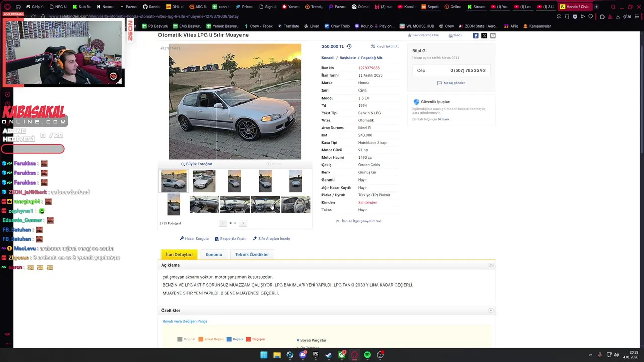Click the Mesaj gönder link
This screenshot has height=362, width=644.
(x=451, y=83)
